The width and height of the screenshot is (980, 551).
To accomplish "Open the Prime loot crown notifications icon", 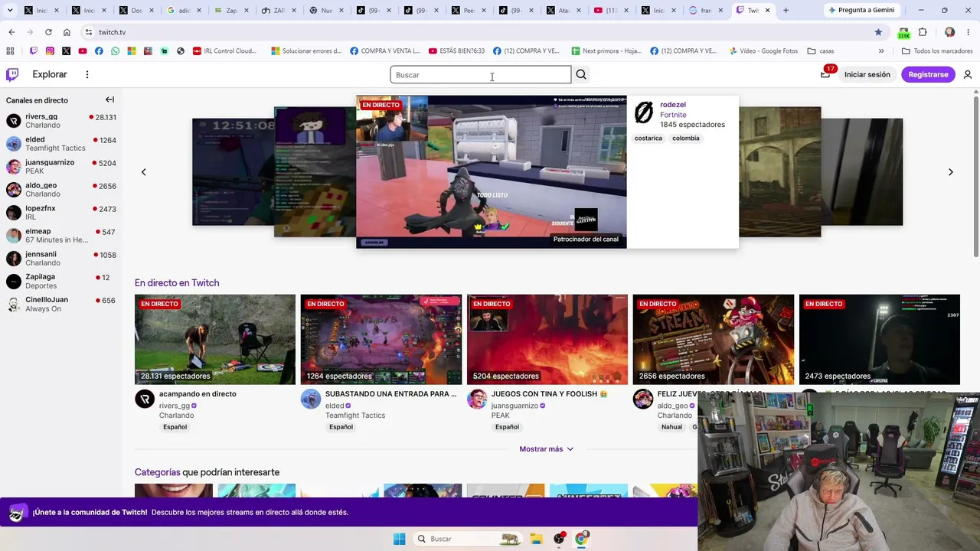I will point(825,73).
